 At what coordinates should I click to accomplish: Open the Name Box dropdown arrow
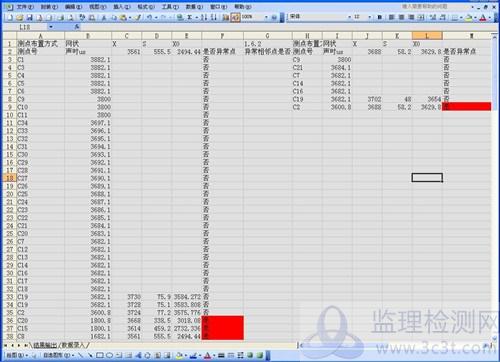[51, 27]
